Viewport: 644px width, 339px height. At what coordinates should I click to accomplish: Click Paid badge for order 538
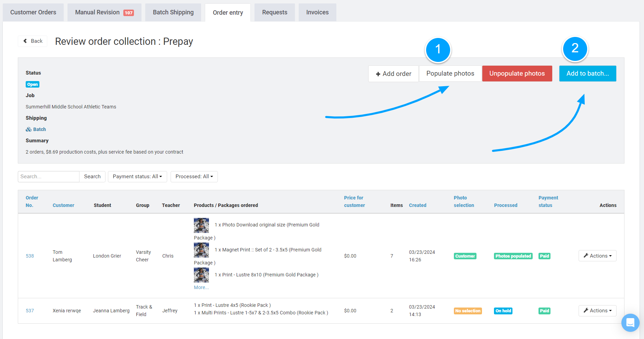click(x=544, y=256)
